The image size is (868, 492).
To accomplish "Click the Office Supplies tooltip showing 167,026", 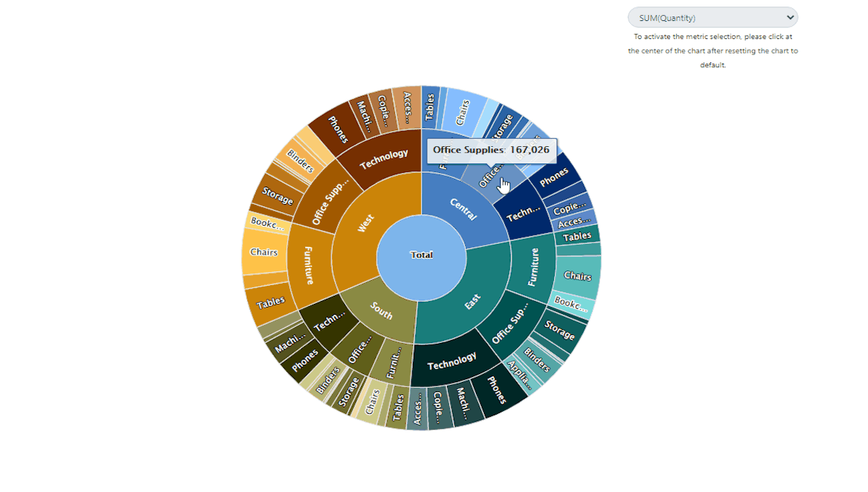I will coord(492,150).
